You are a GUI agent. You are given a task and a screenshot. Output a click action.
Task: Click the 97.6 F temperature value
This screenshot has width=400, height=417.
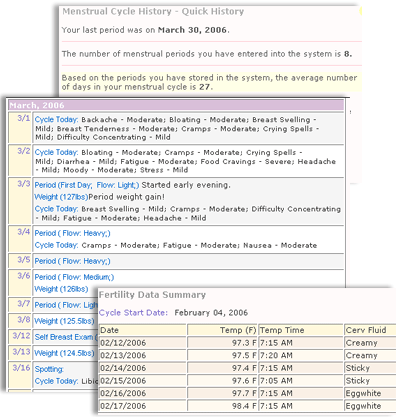coord(244,381)
